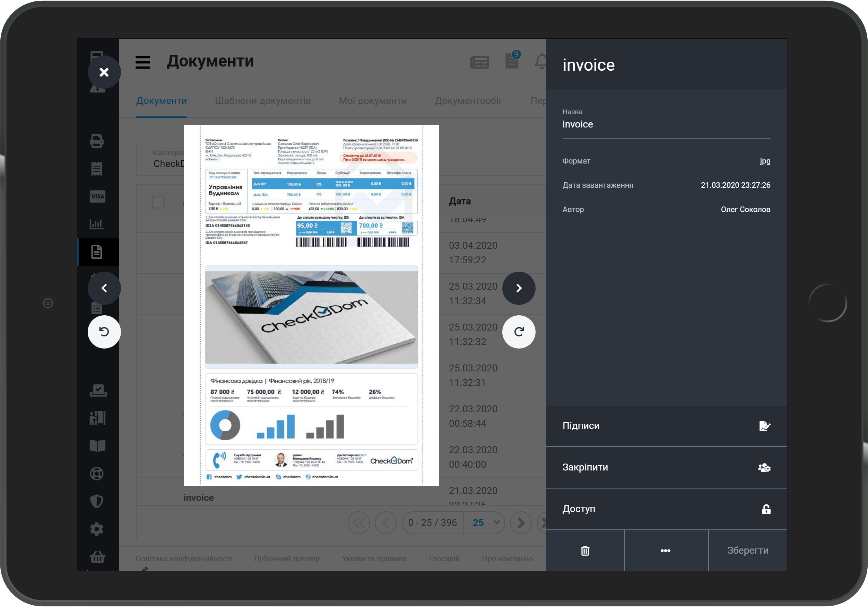
Task: Open the Підписи section
Action: 666,425
